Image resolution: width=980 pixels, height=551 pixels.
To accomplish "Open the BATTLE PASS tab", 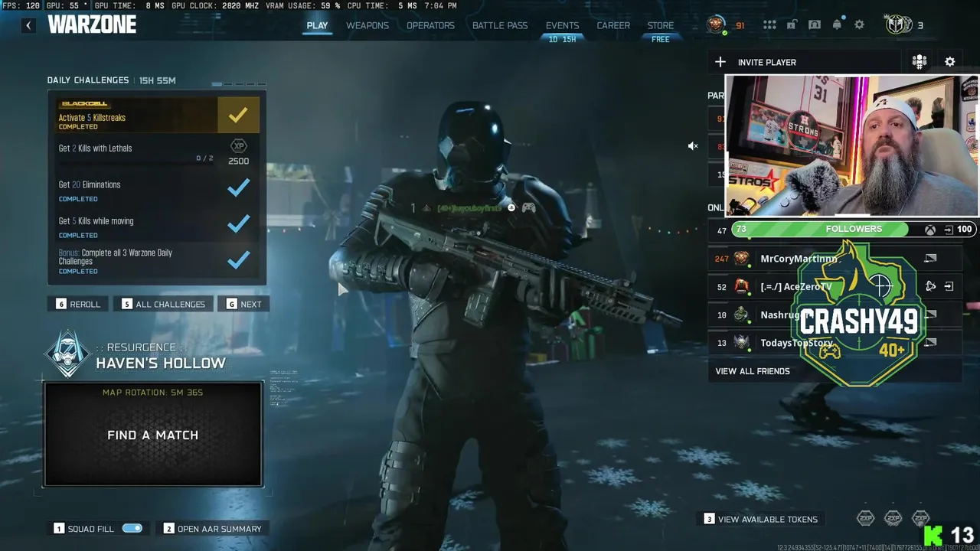I will [x=500, y=25].
